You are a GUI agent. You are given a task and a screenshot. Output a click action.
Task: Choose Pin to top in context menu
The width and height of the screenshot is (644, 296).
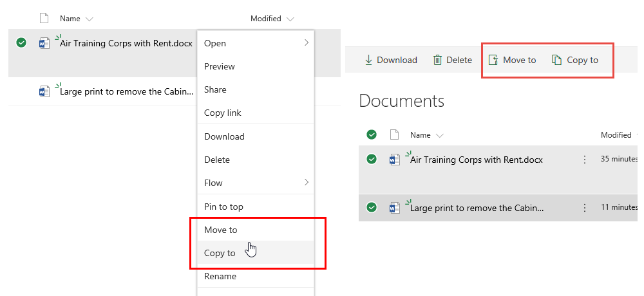[x=223, y=207]
